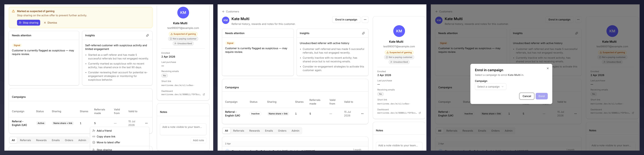Click dimmed Enrol in campaign button, right screenshot
Viewport: 644px width, 155px height.
tap(560, 20)
